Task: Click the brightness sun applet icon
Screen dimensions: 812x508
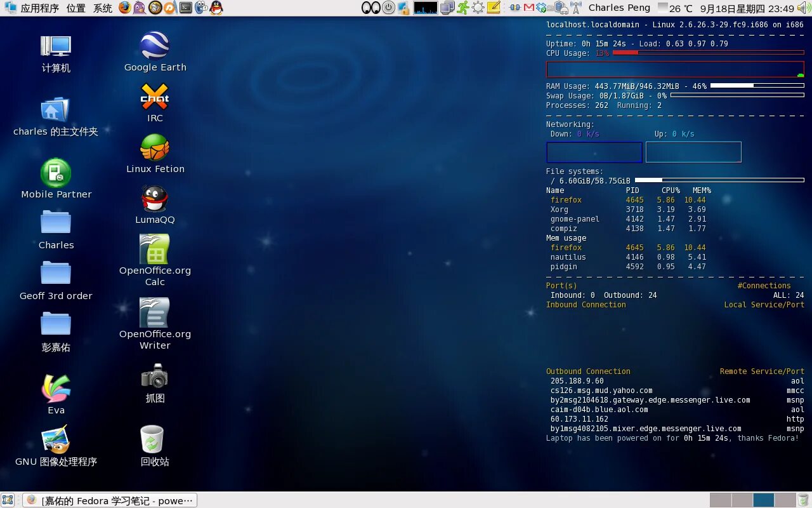Action: (x=478, y=8)
